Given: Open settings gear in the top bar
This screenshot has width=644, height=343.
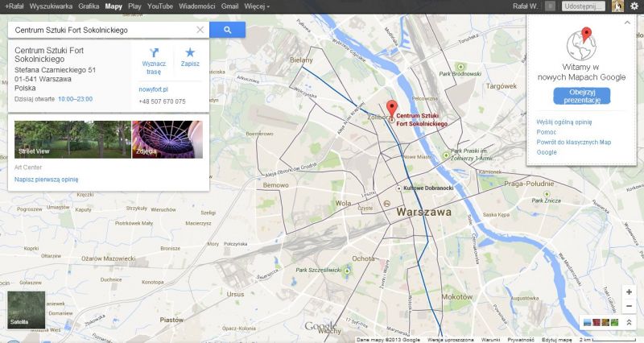Looking at the screenshot, I should click(634, 6).
